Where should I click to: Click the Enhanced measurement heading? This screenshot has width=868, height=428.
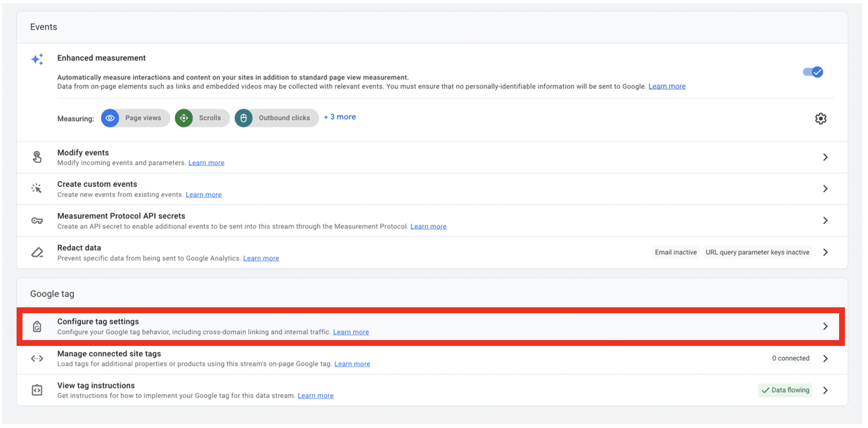tap(101, 58)
